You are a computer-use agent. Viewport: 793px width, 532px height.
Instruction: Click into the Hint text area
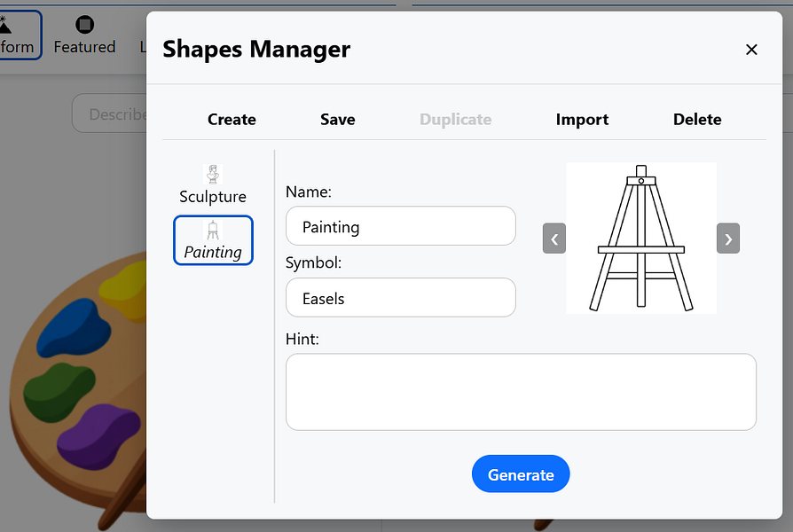pos(521,392)
